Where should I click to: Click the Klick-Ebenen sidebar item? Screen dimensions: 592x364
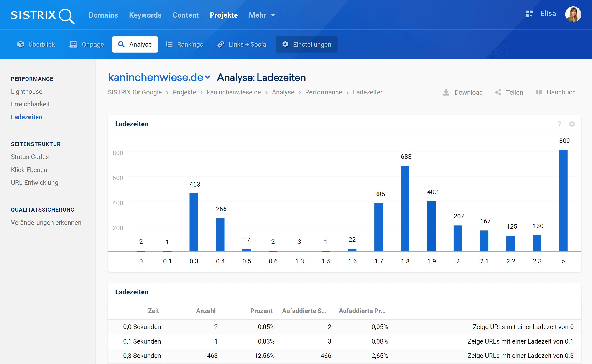tap(29, 170)
